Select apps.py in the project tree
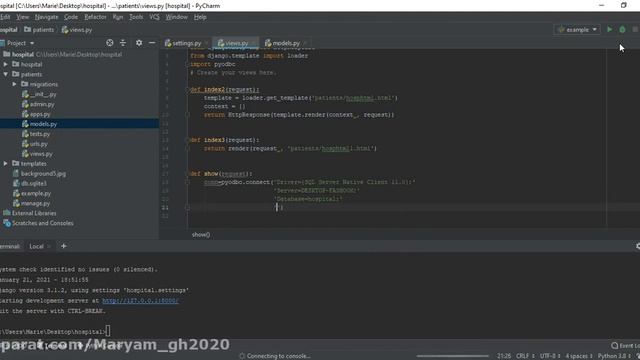The image size is (640, 360). pos(36,114)
